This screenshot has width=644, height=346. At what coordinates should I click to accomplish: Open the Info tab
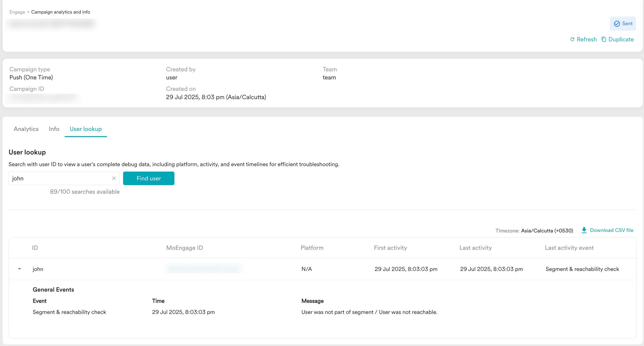(x=54, y=129)
